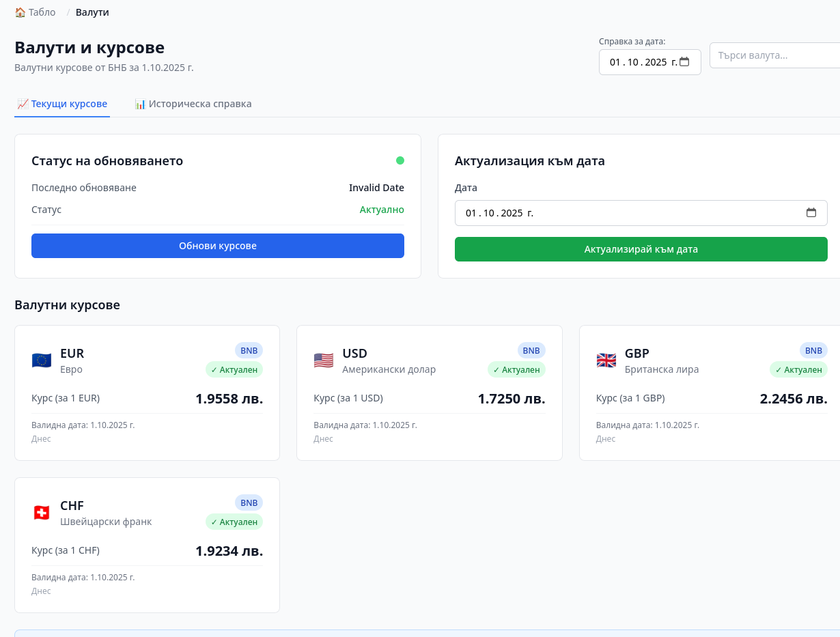
Task: Click the 'Актуален' badge on USD card
Action: [516, 369]
